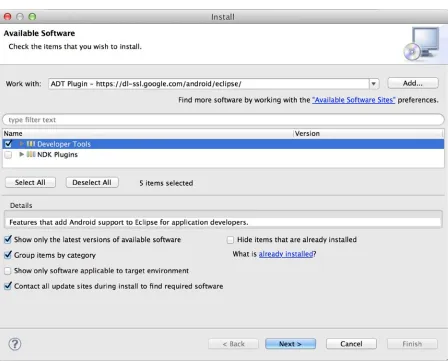This screenshot has height=361, width=448.
Task: Toggle Show only the latest versions checkbox
Action: [x=8, y=239]
